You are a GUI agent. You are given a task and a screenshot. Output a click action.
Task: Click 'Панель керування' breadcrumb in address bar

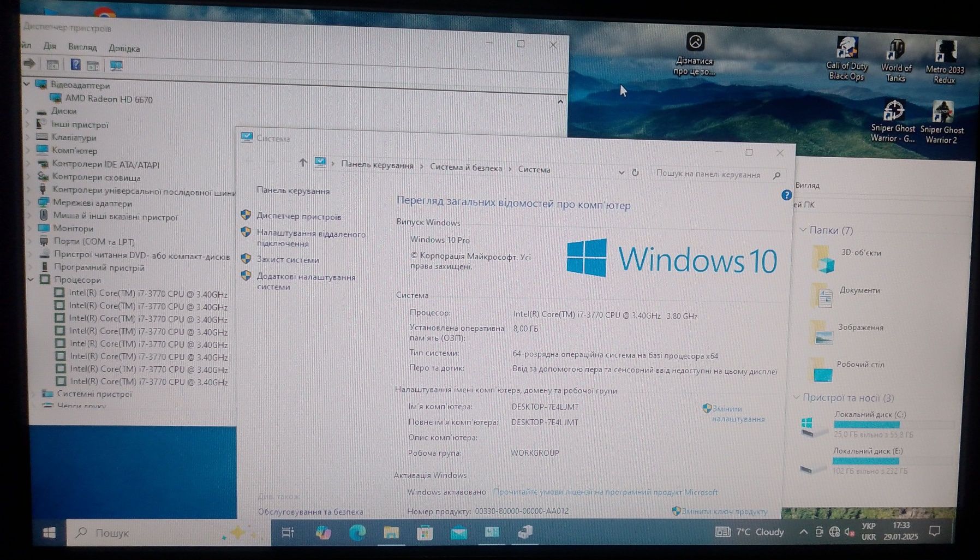pyautogui.click(x=377, y=165)
